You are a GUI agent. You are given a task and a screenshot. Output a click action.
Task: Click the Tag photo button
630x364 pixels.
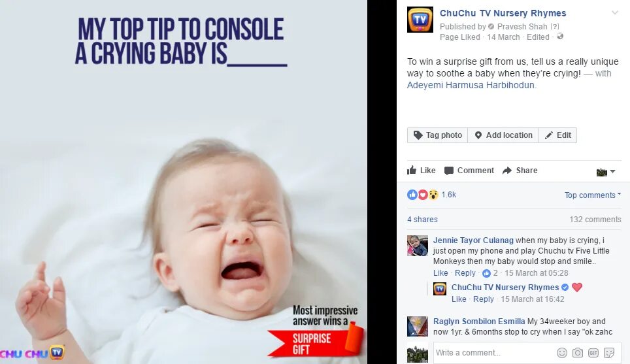(438, 135)
